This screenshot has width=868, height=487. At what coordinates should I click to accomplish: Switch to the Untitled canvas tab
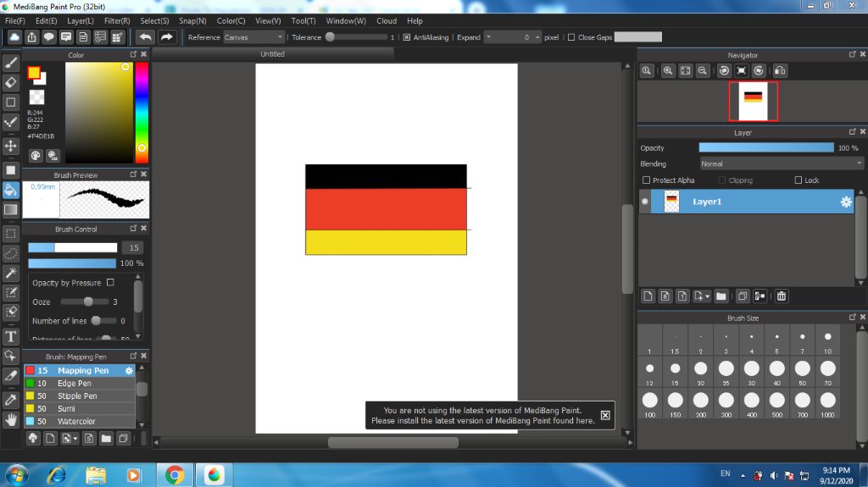272,53
